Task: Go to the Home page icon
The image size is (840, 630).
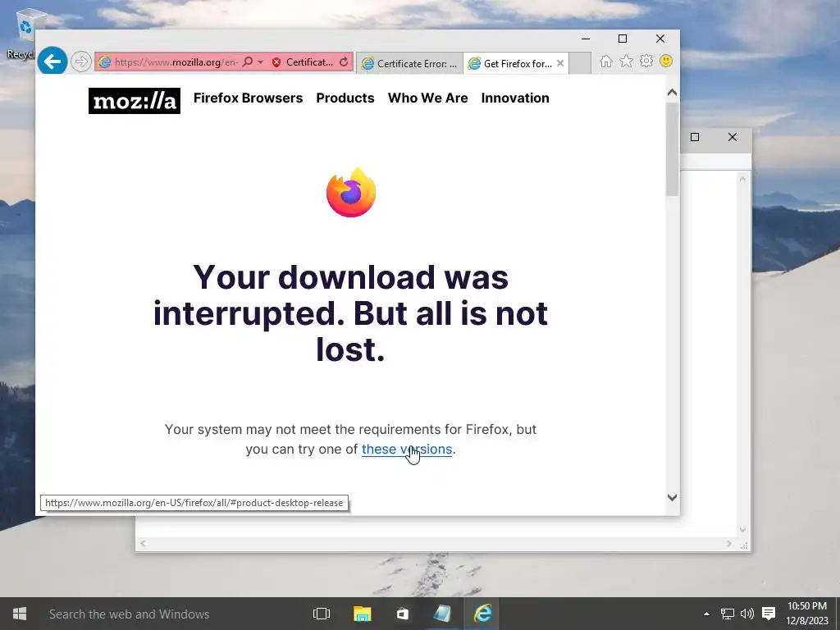Action: [606, 61]
